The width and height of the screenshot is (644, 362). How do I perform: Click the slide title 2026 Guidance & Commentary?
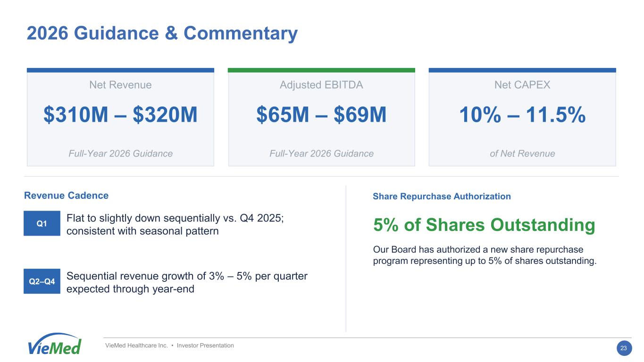[x=162, y=33]
